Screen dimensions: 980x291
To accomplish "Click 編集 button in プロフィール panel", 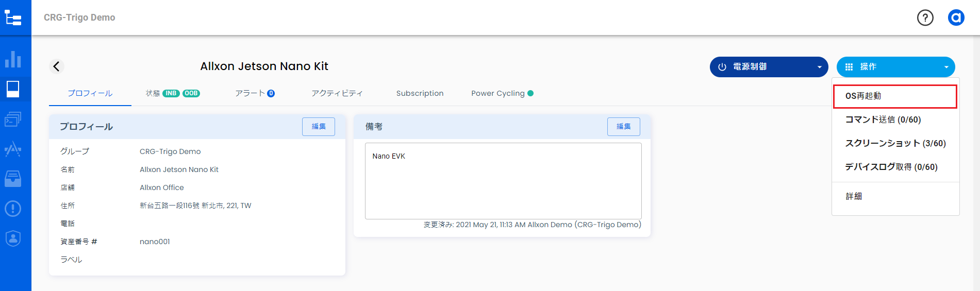I will tap(319, 127).
